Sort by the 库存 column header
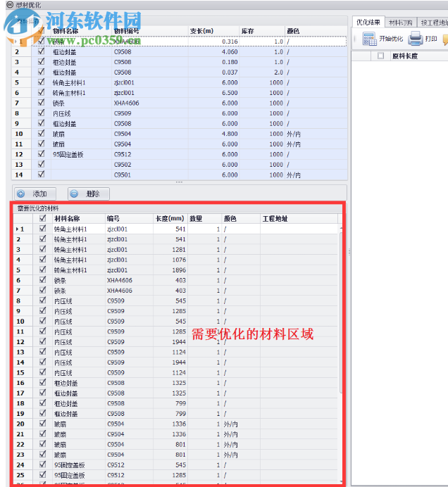The width and height of the screenshot is (448, 487). (262, 31)
